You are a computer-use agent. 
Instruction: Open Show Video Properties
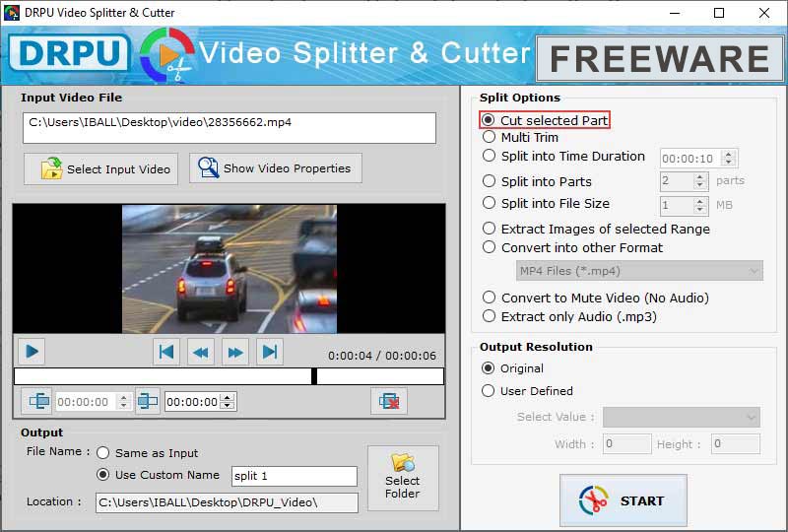[x=276, y=167]
